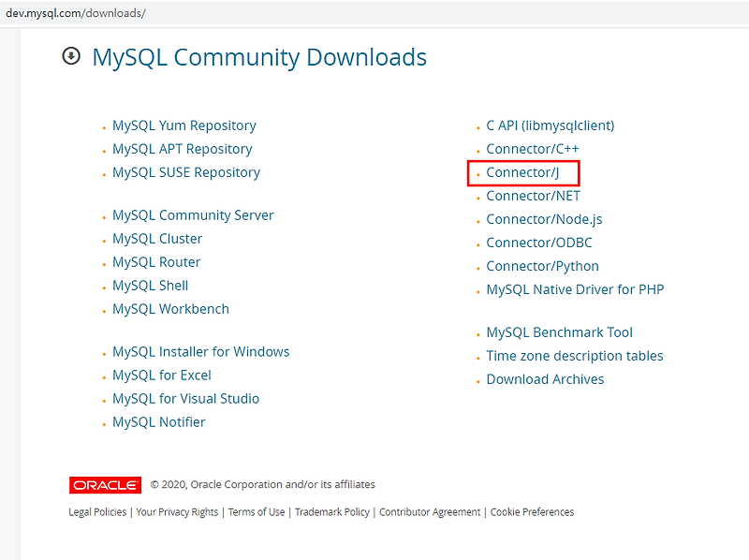
Task: Open MySQL Community Server downloads
Action: 193,214
